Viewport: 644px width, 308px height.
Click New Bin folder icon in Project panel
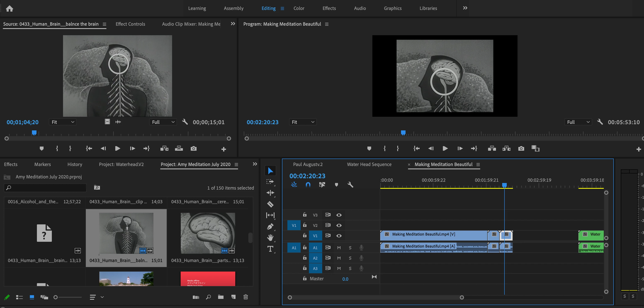pyautogui.click(x=220, y=297)
